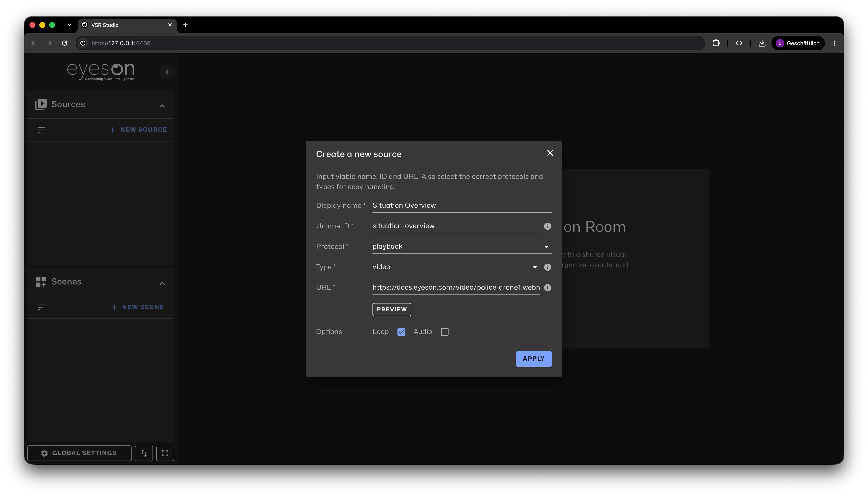Click the Scenes panel grid icon
The width and height of the screenshot is (868, 496).
pyautogui.click(x=41, y=282)
